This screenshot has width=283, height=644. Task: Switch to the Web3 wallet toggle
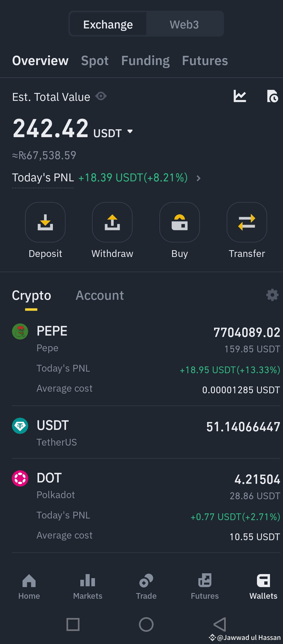click(x=184, y=24)
